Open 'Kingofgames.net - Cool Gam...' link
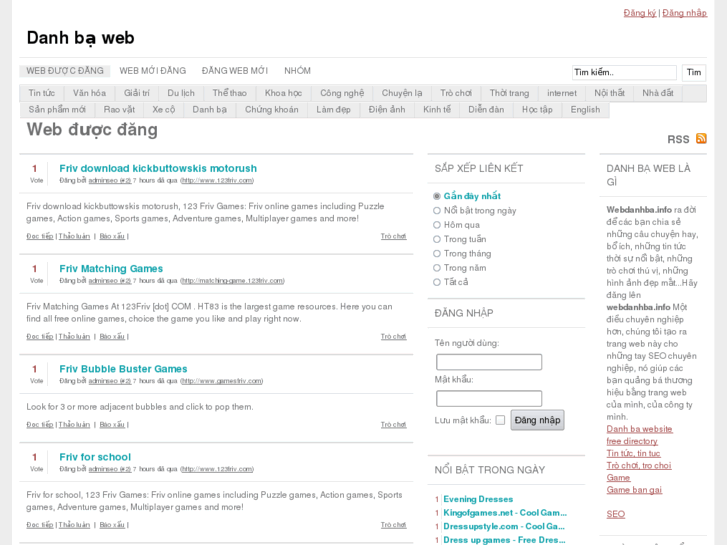Viewport: 727px width, 545px height. pos(505,513)
